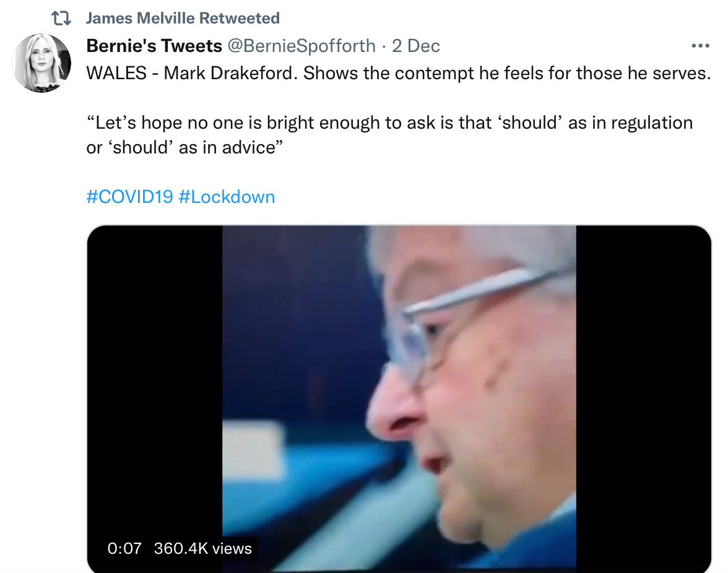The image size is (728, 573).
Task: Click the 360.4K views counter
Action: pos(203,548)
